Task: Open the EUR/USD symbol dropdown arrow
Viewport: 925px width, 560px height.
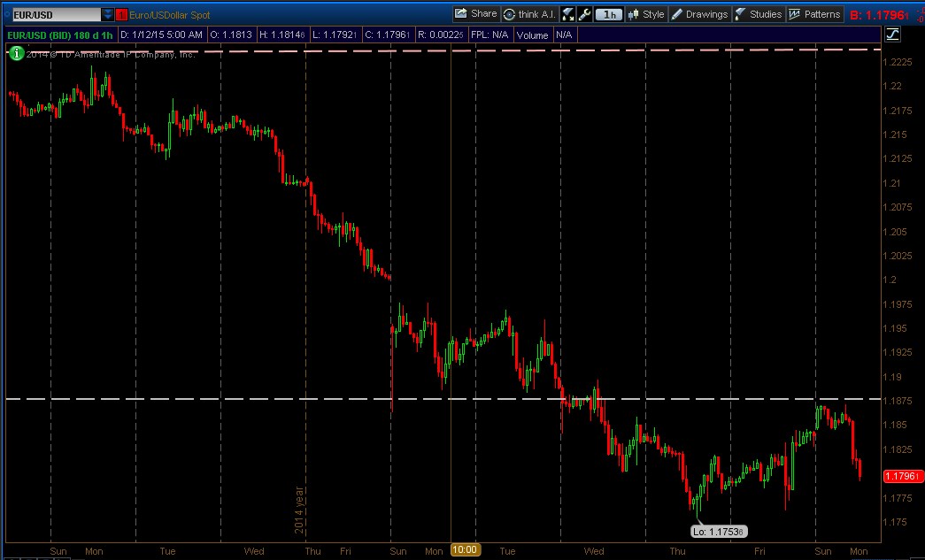Action: [107, 13]
